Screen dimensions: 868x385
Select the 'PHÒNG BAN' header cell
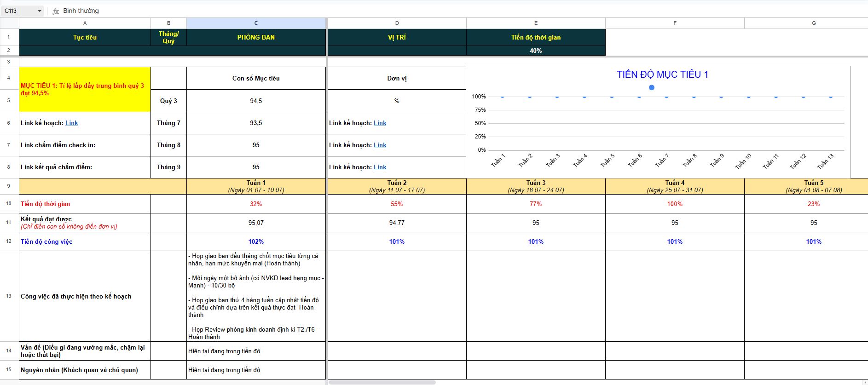256,37
